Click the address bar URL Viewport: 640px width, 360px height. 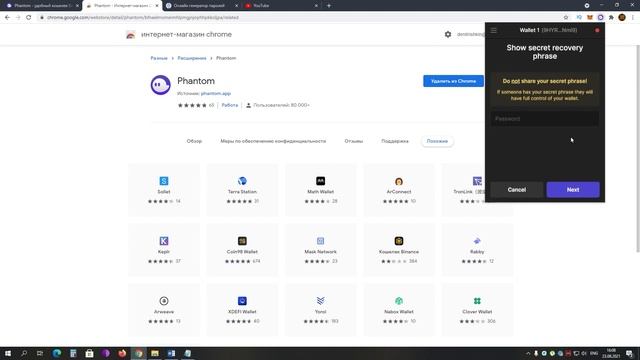[143, 18]
